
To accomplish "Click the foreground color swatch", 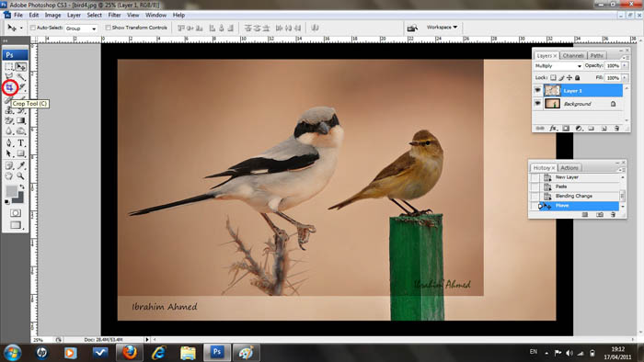I will coord(11,190).
